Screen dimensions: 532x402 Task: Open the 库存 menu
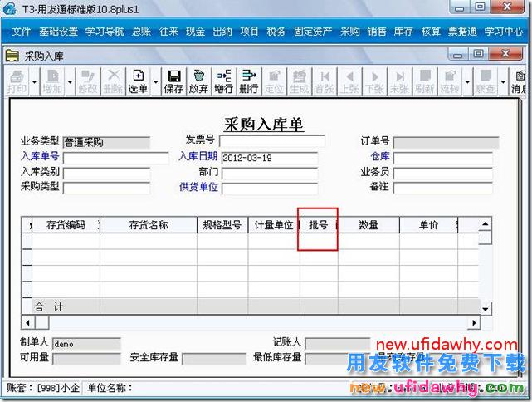pos(403,32)
